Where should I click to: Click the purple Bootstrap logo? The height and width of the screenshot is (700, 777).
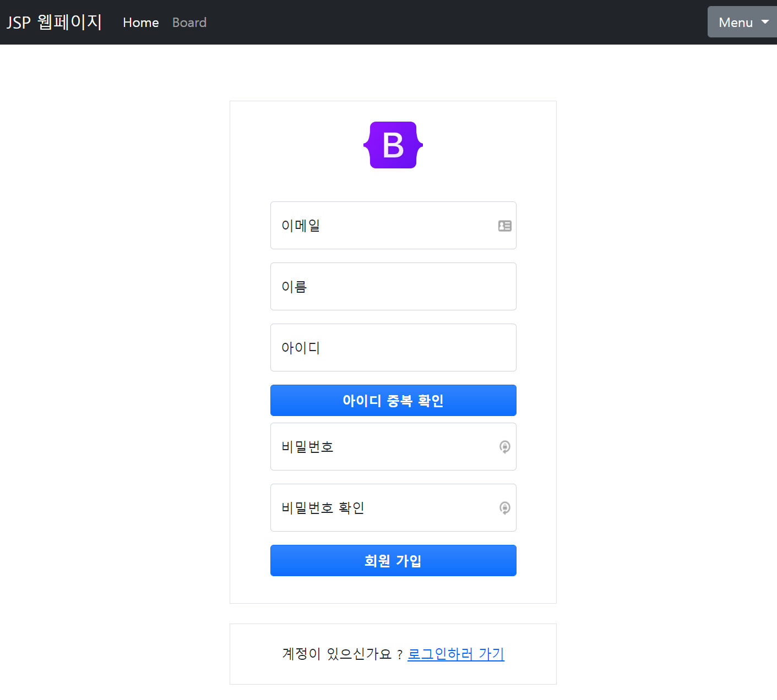393,145
